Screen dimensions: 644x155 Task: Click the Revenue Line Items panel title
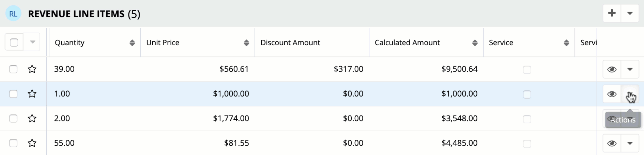[76, 14]
